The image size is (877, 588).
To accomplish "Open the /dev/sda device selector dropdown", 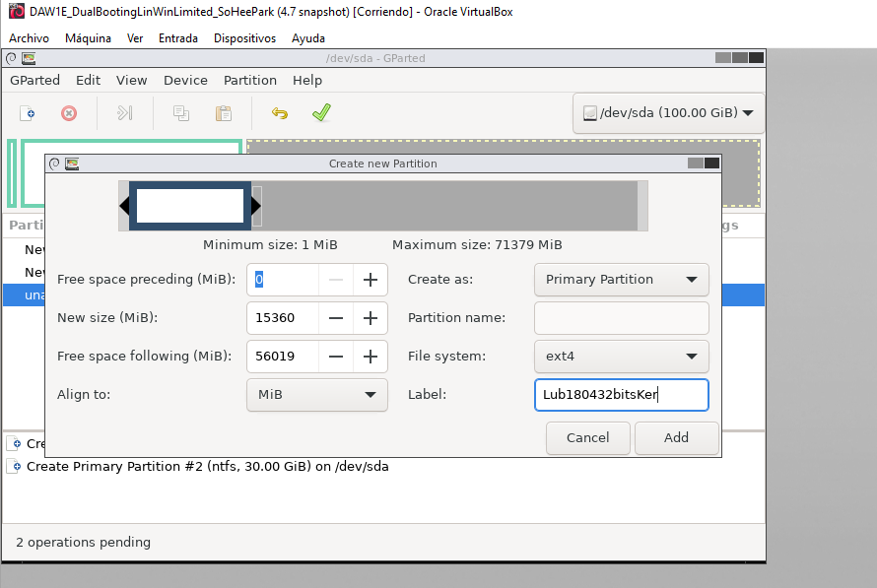I will point(668,113).
